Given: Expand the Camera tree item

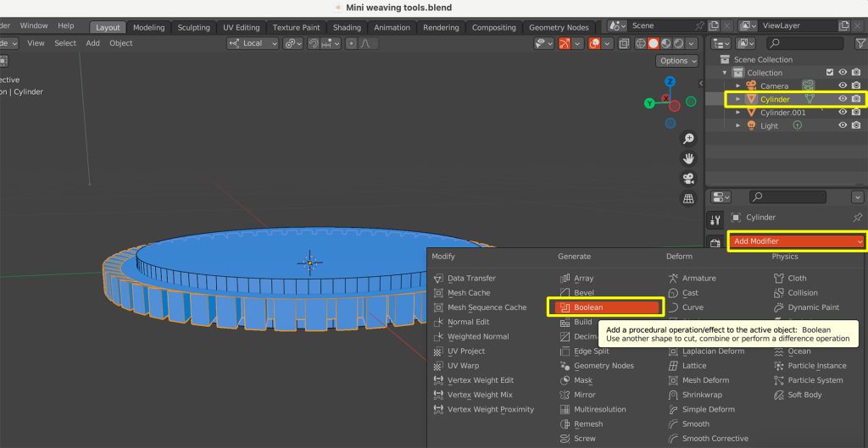Looking at the screenshot, I should click(738, 86).
